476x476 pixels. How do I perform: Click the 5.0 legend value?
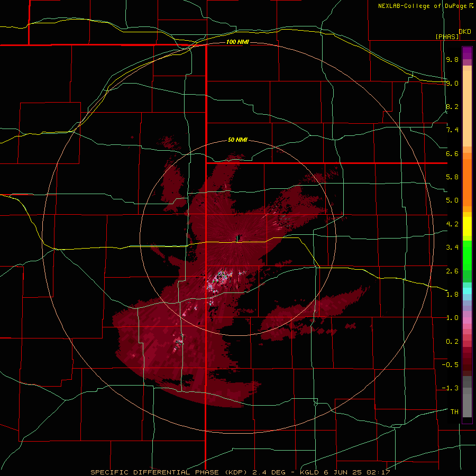coord(452,200)
